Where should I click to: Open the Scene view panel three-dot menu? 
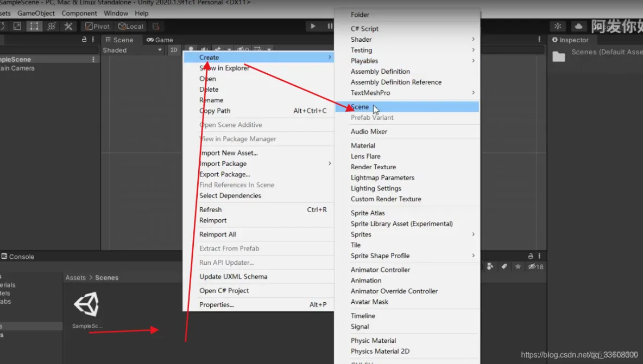click(539, 39)
